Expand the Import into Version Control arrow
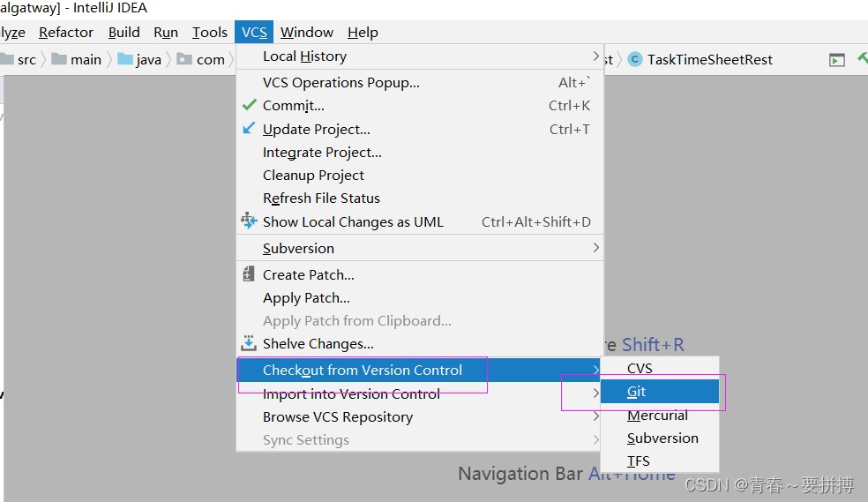 (x=596, y=393)
